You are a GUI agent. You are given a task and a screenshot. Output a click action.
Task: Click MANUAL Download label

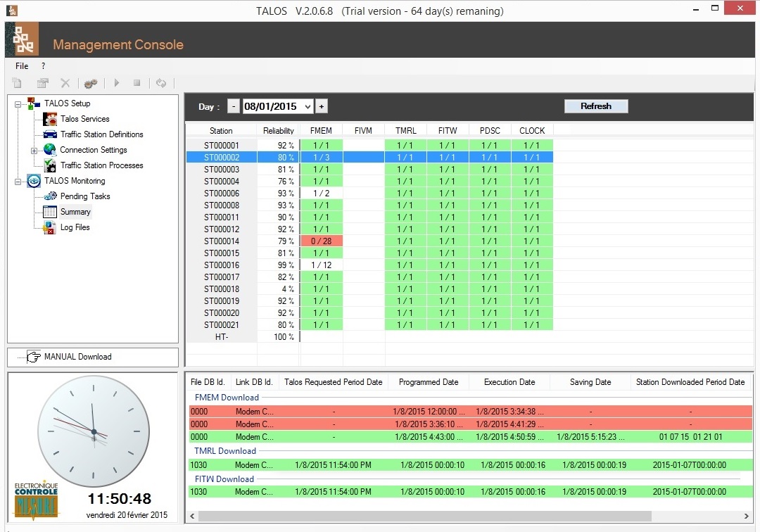pyautogui.click(x=77, y=357)
